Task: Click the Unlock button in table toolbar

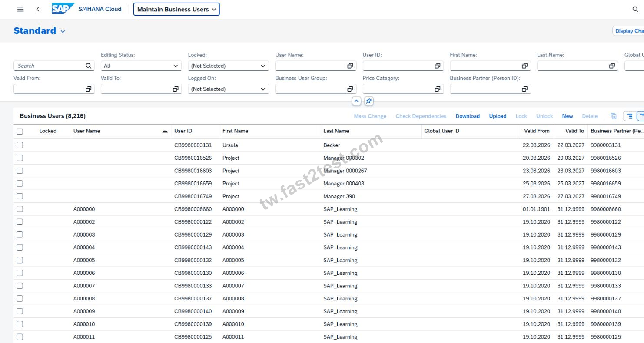Action: click(x=544, y=116)
